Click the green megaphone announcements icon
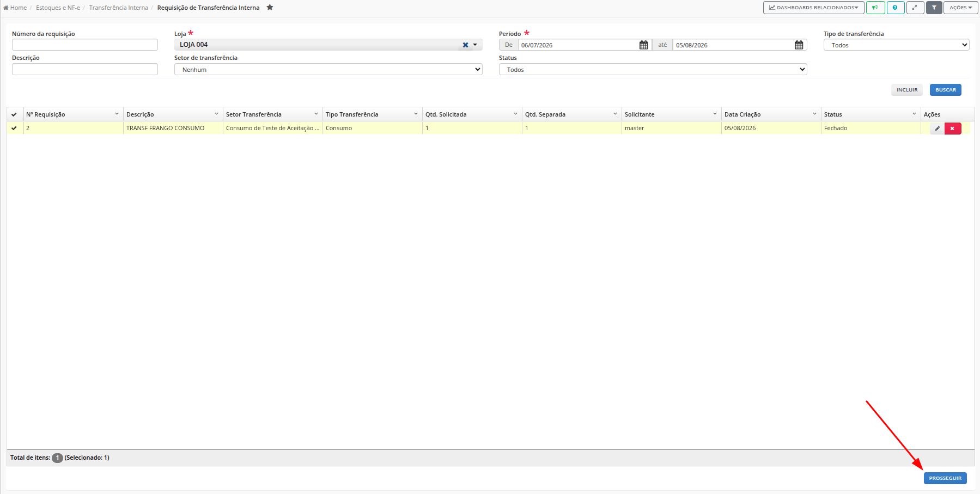This screenshot has width=980, height=494. click(x=875, y=8)
